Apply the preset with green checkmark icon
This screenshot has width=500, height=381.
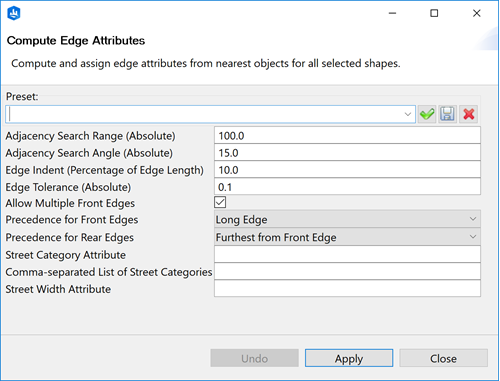click(427, 114)
